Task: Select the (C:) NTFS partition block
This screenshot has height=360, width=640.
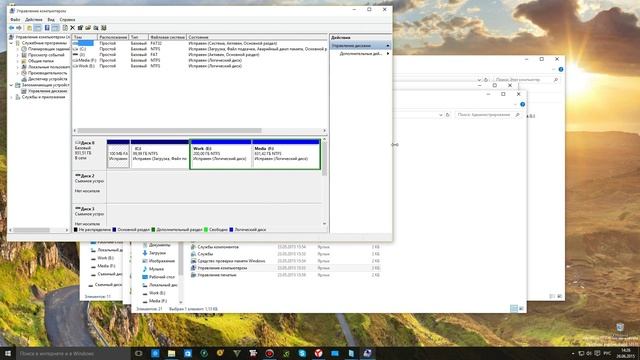Action: [x=160, y=154]
